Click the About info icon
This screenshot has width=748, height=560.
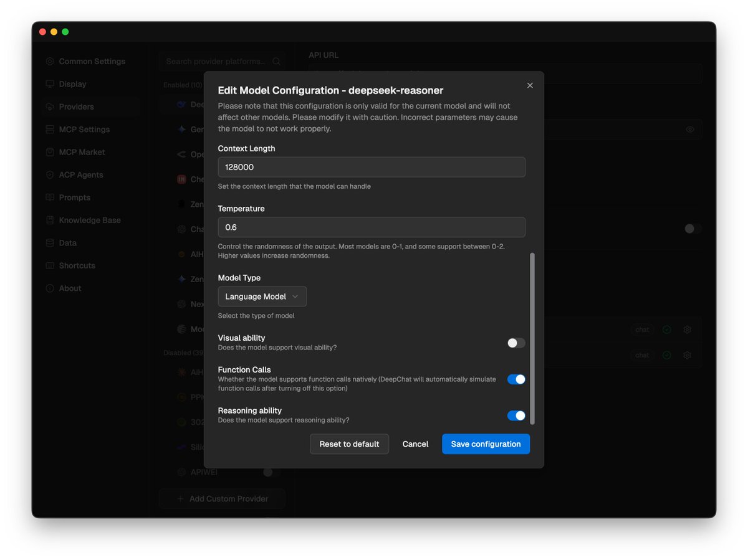(x=50, y=288)
